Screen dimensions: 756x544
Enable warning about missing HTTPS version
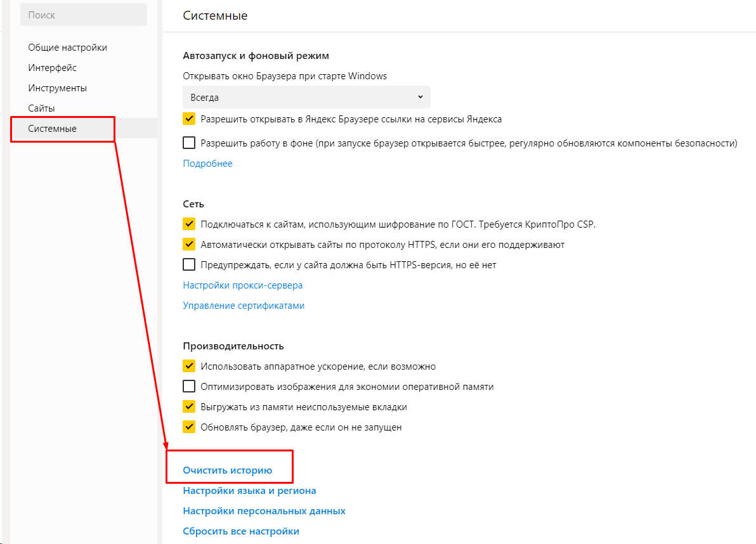[189, 264]
